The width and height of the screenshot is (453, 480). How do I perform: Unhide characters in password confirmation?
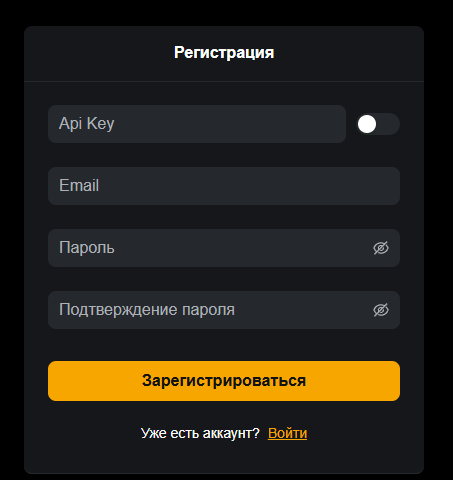pos(381,310)
